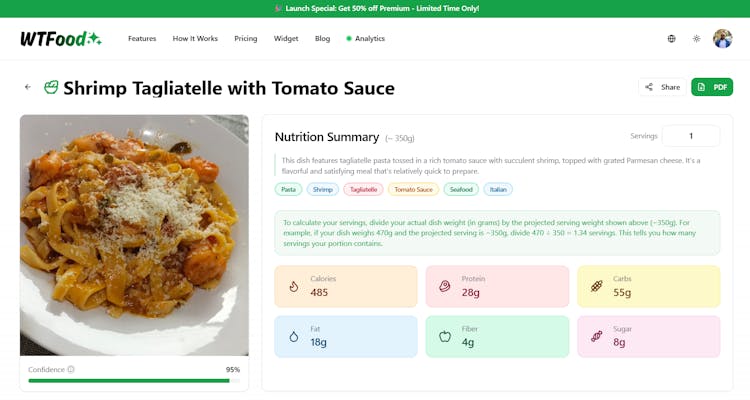This screenshot has height=400, width=750.
Task: Open the user profile avatar
Action: [x=722, y=39]
